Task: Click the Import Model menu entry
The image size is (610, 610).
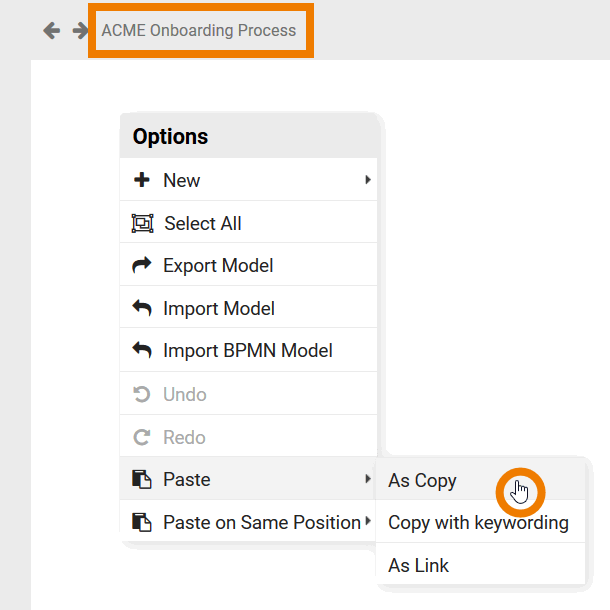Action: [219, 308]
